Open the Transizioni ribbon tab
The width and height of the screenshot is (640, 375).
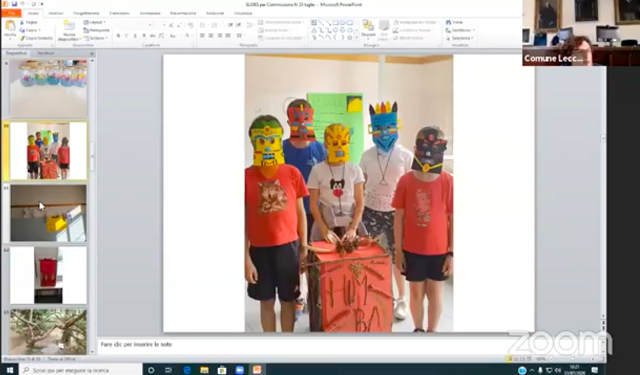[119, 13]
